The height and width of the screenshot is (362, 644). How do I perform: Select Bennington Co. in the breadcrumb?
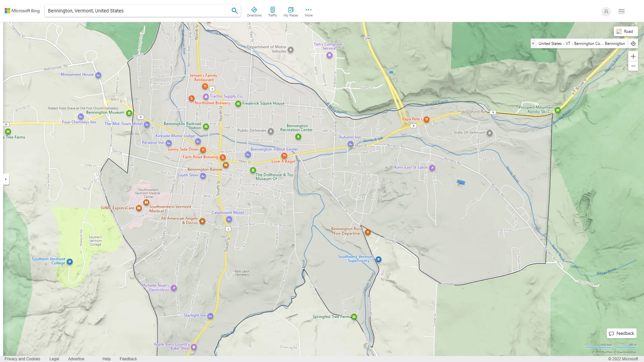coord(587,43)
